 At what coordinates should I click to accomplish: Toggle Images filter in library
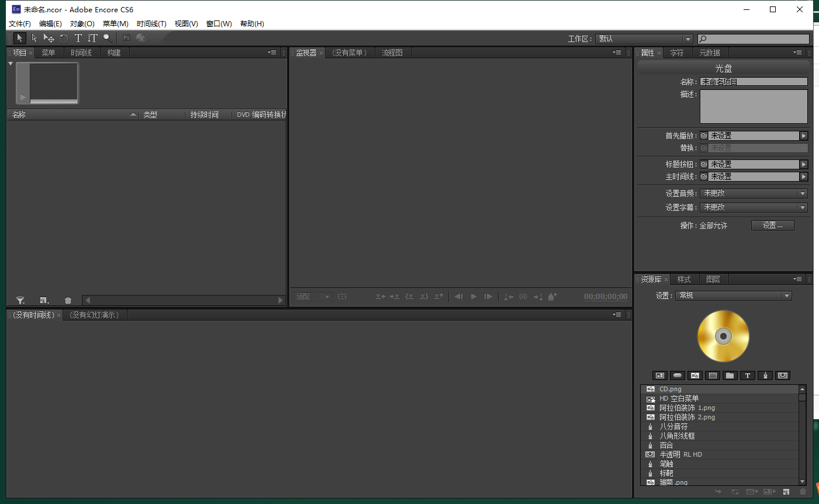[695, 376]
